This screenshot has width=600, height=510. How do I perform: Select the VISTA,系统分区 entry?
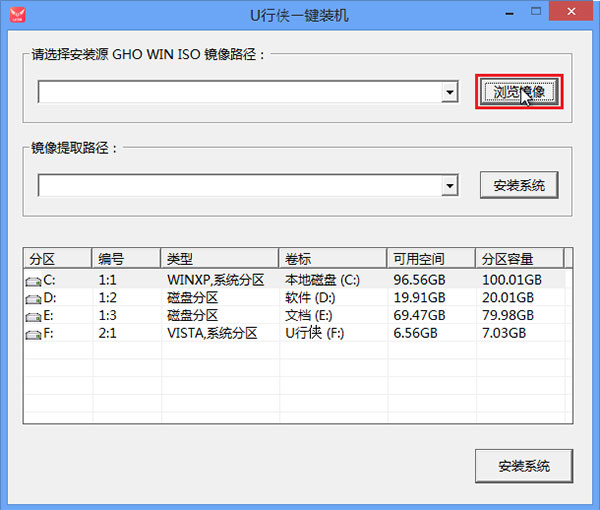[x=212, y=333]
